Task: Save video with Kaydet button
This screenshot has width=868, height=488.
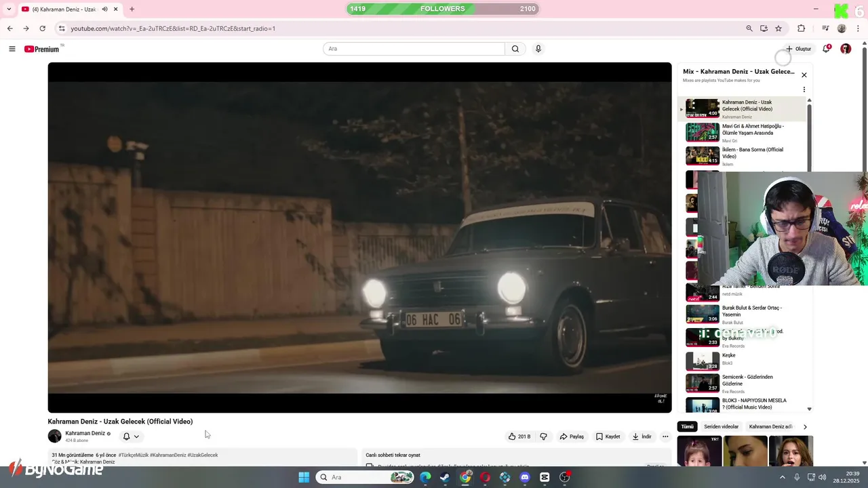Action: tap(608, 436)
